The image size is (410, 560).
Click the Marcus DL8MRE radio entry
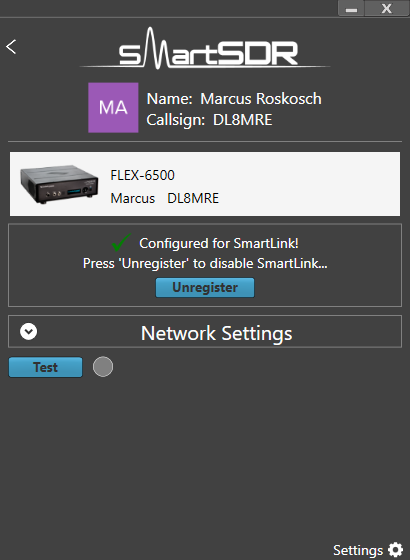tap(165, 198)
